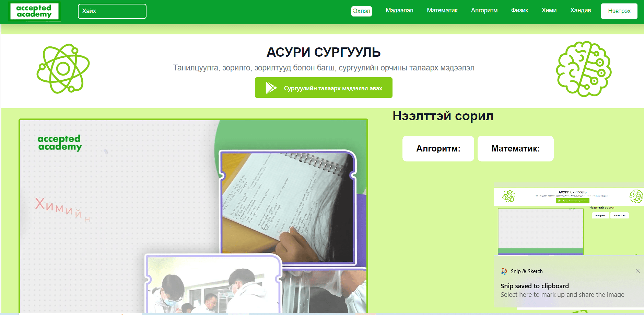
Task: Go to the Алгоритм section
Action: pyautogui.click(x=484, y=11)
